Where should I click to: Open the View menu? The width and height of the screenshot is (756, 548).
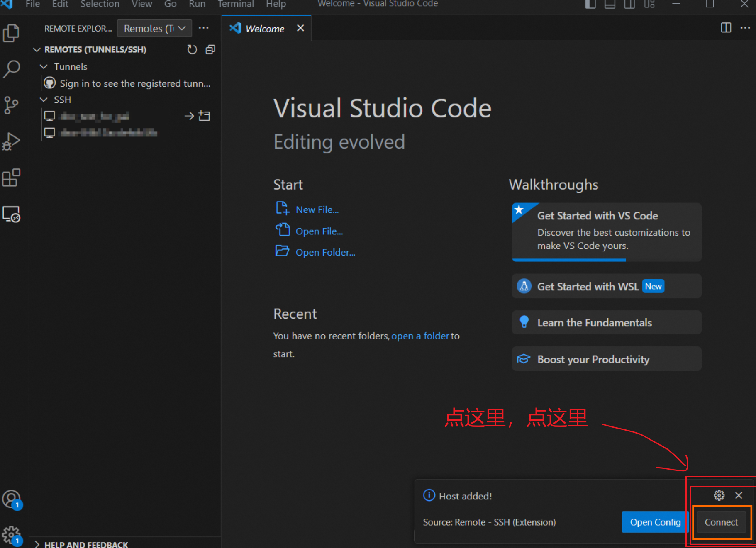(x=142, y=4)
